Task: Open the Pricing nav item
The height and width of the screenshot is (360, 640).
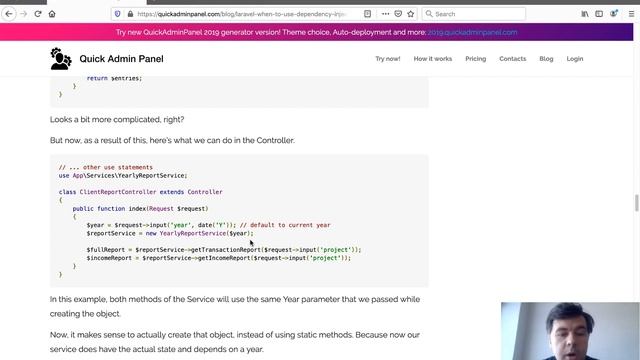Action: [476, 59]
